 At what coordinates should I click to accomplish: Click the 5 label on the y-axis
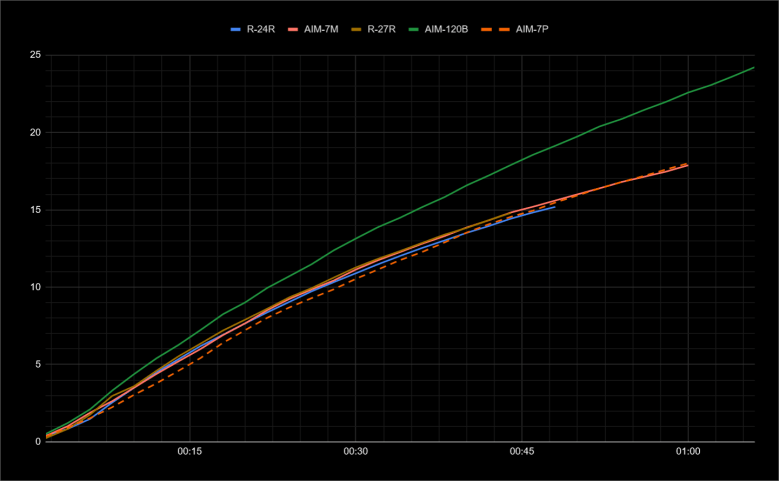coord(37,364)
